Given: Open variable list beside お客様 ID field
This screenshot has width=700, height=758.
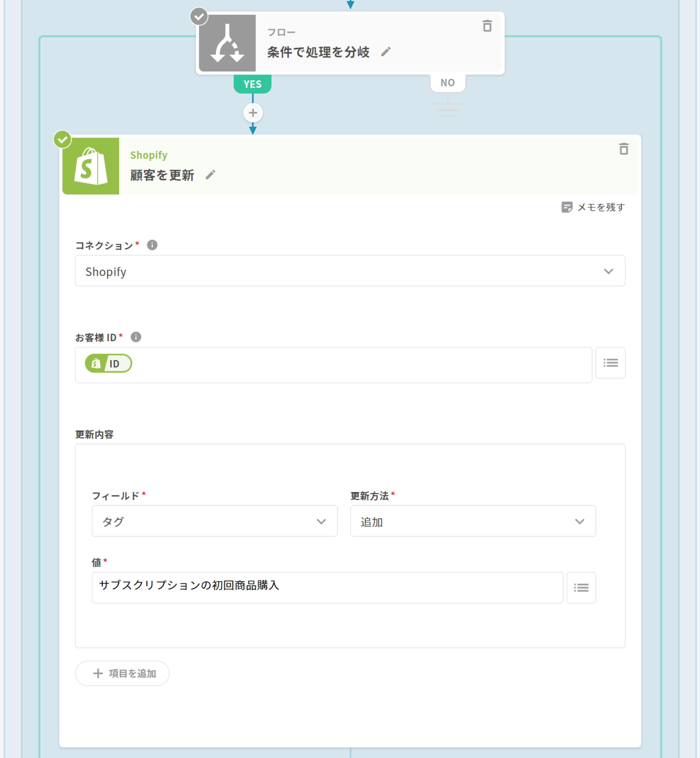Looking at the screenshot, I should click(x=610, y=363).
